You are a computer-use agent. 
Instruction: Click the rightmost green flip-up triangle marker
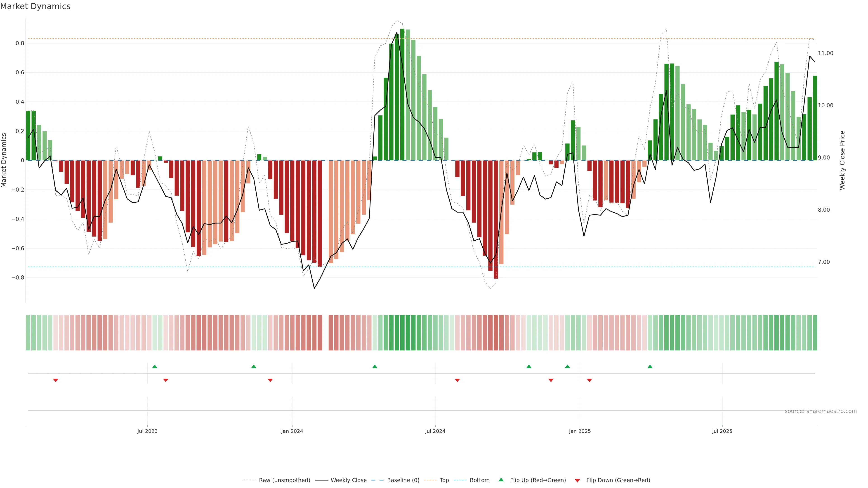[650, 366]
